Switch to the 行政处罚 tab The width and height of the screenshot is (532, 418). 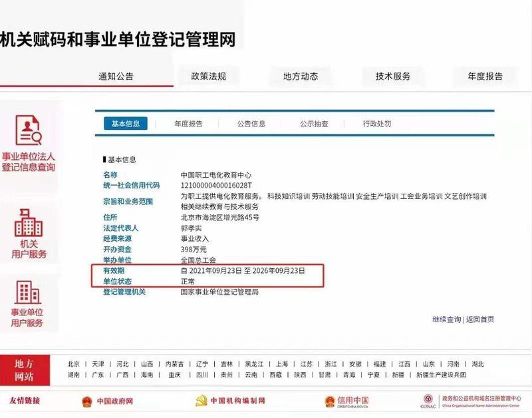pyautogui.click(x=377, y=124)
